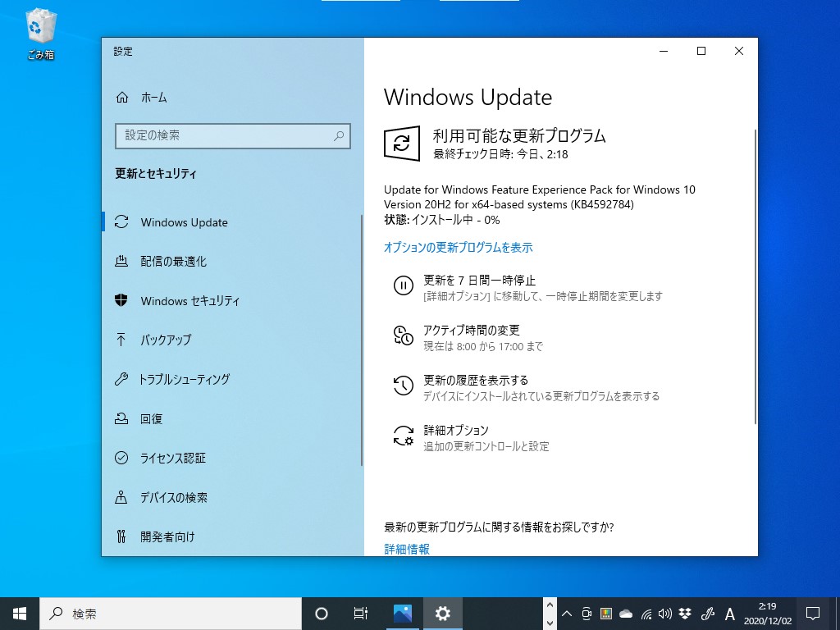Open OneDrive from the cloud tray icon
The image size is (840, 630).
[625, 613]
